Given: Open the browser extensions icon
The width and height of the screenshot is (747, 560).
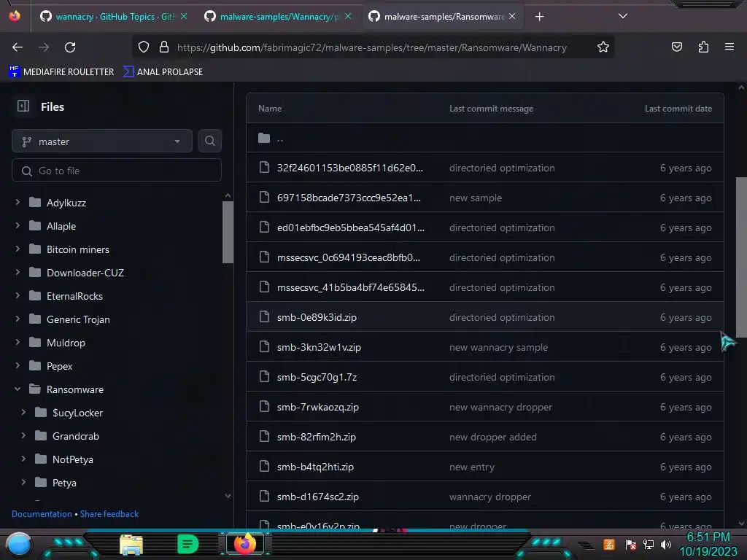Looking at the screenshot, I should click(x=703, y=47).
